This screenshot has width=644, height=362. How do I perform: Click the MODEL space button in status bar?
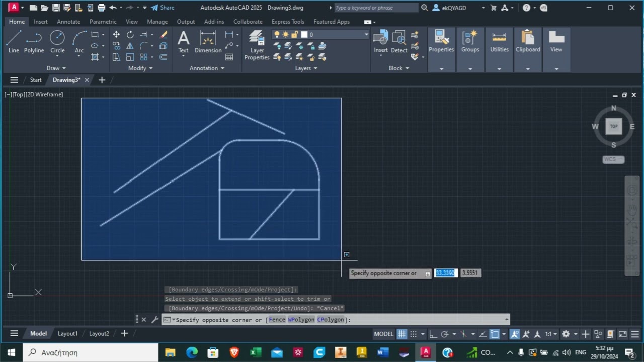tap(384, 334)
